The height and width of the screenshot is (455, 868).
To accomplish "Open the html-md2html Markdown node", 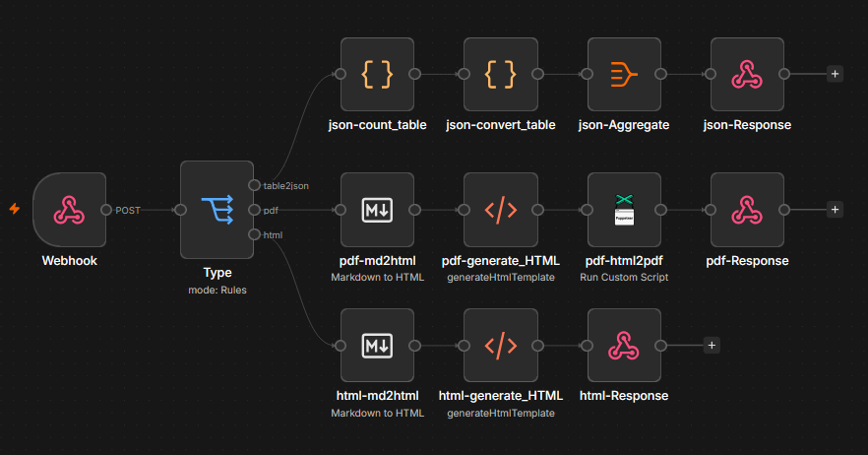I will [x=377, y=346].
